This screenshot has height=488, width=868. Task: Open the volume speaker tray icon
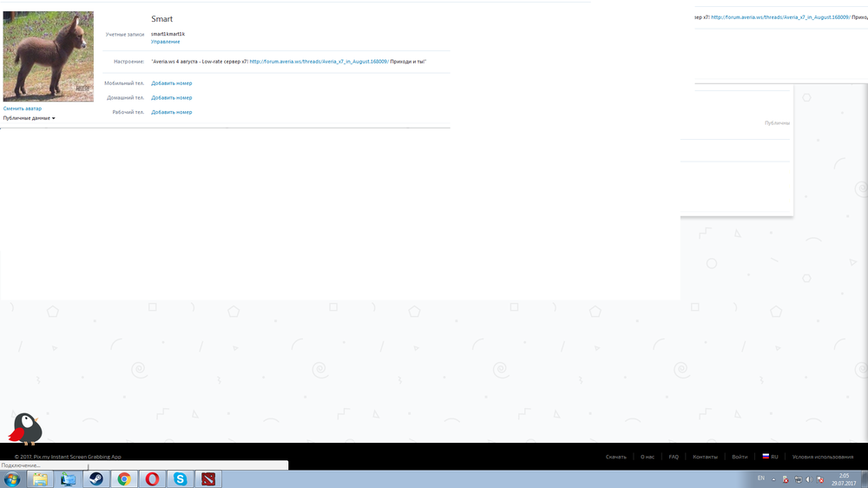(809, 479)
